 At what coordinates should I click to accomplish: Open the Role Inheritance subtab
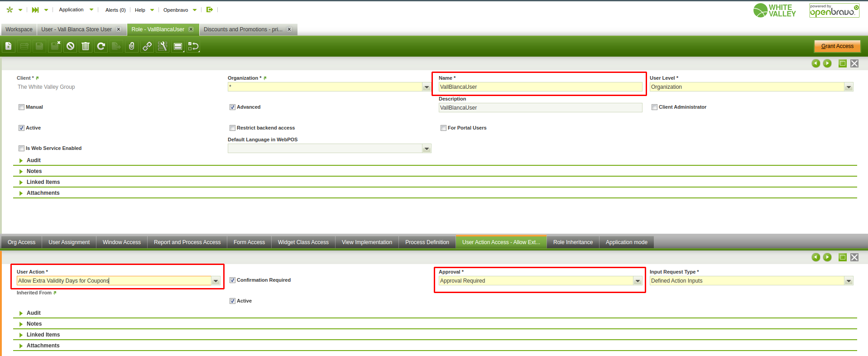coord(573,242)
